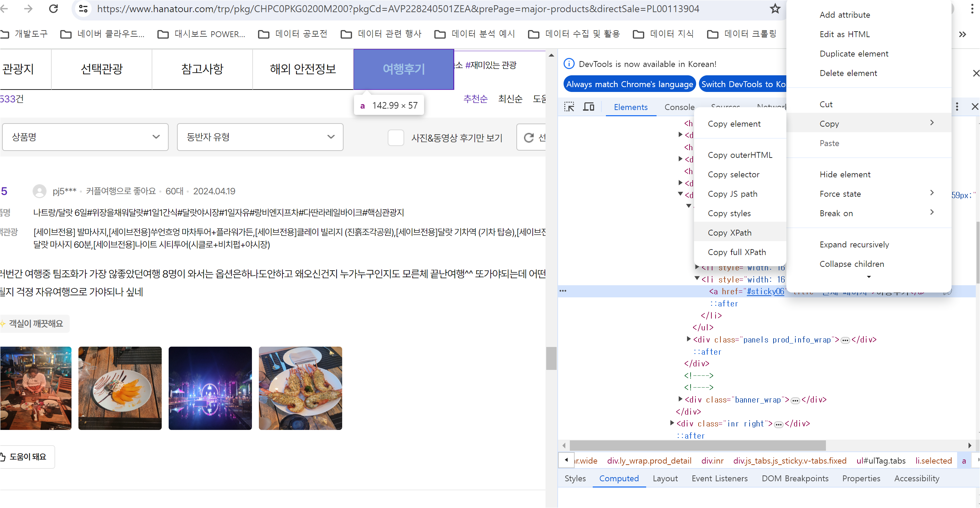Click the forward navigation arrow
The width and height of the screenshot is (980, 508).
[x=28, y=9]
